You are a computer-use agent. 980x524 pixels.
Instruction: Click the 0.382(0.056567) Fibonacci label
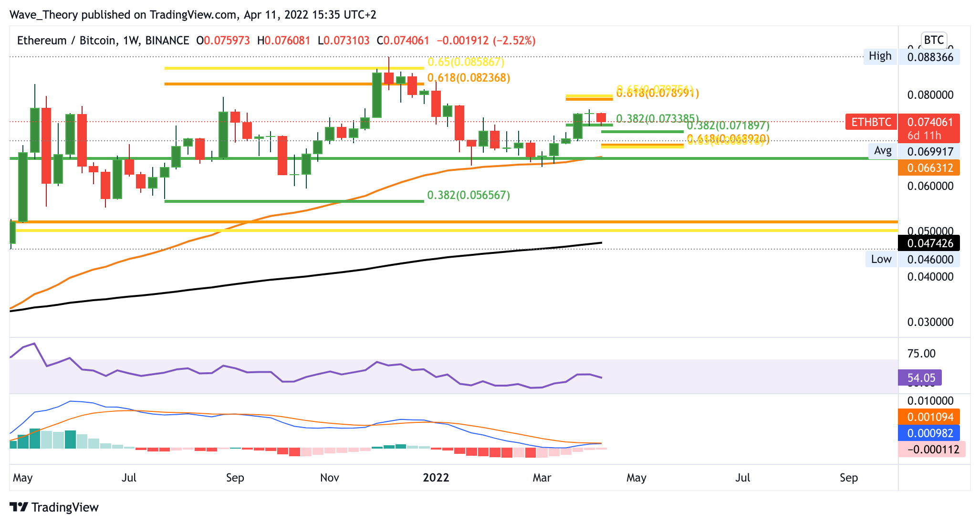pyautogui.click(x=469, y=195)
